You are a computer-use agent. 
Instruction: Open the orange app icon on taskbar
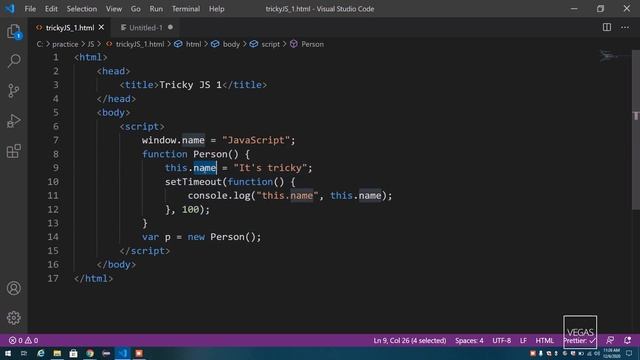139,353
